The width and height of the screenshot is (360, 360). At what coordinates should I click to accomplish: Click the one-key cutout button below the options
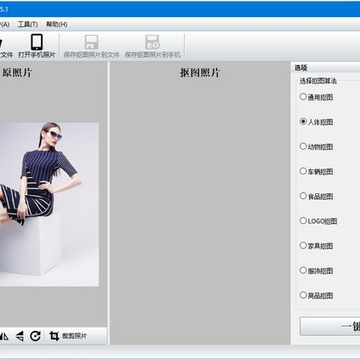(x=330, y=326)
